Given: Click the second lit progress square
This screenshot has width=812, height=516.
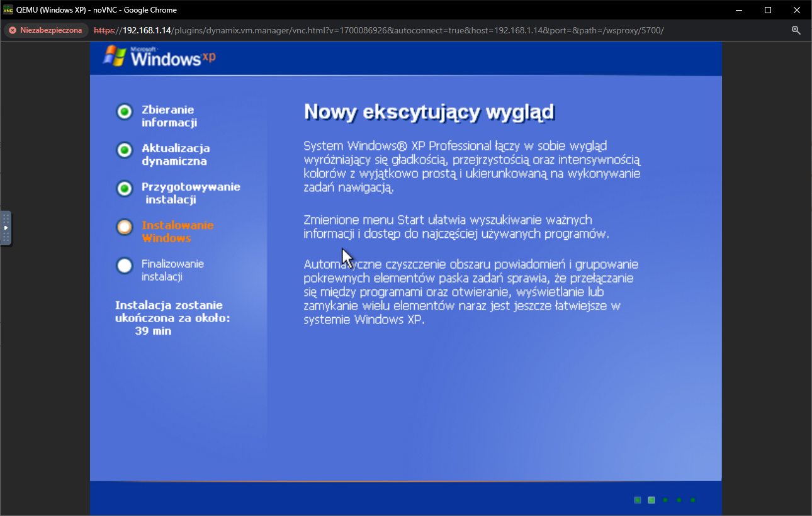Looking at the screenshot, I should coord(651,500).
